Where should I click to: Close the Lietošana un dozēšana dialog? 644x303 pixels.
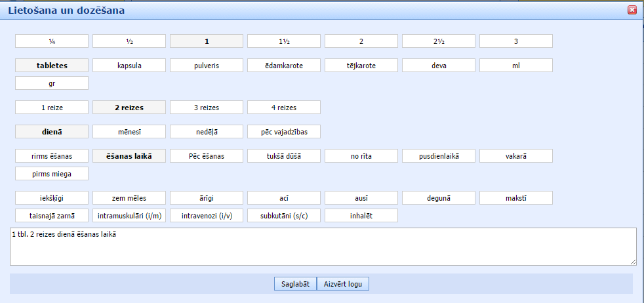pos(632,10)
